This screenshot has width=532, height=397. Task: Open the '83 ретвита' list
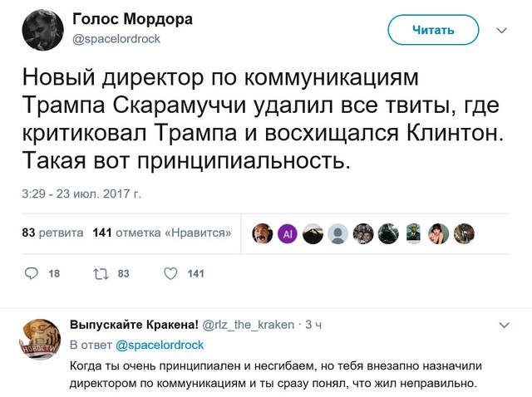[52, 233]
